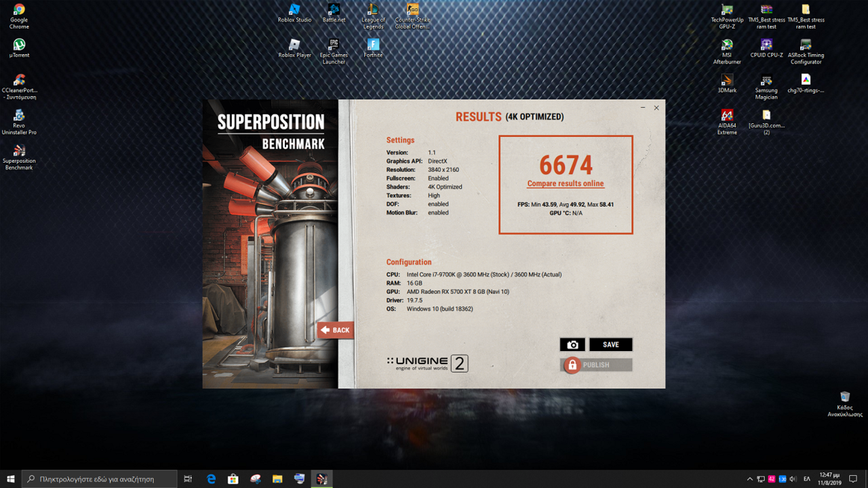Open the TM5 stress test WinRAR archive
868x488 pixels.
click(x=766, y=16)
